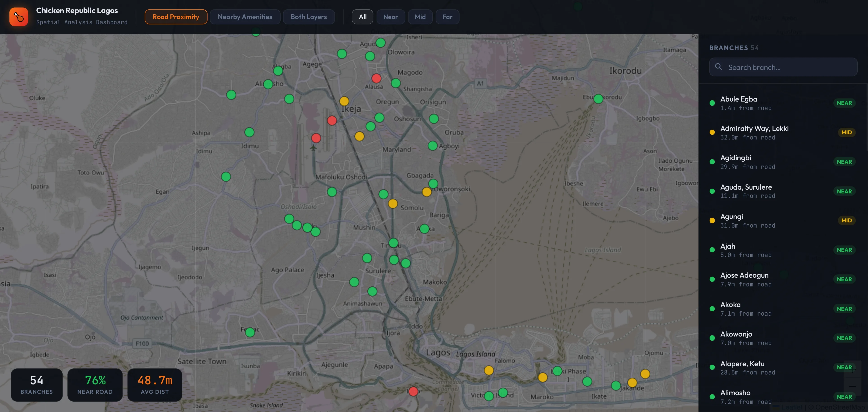Switch to the Nearby Amenities layer
The height and width of the screenshot is (412, 868).
tap(245, 17)
